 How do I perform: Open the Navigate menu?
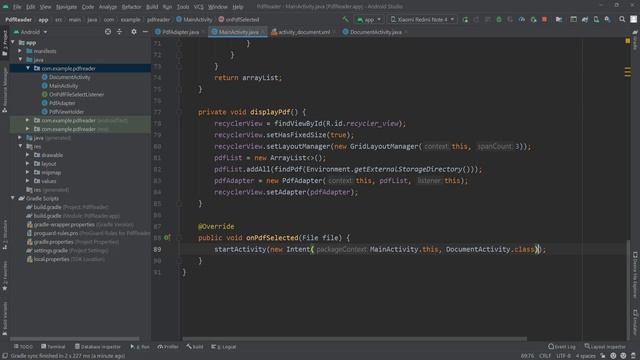[66, 7]
